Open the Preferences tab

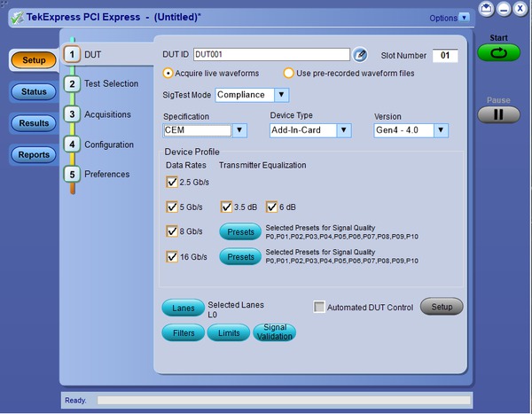[x=107, y=174]
